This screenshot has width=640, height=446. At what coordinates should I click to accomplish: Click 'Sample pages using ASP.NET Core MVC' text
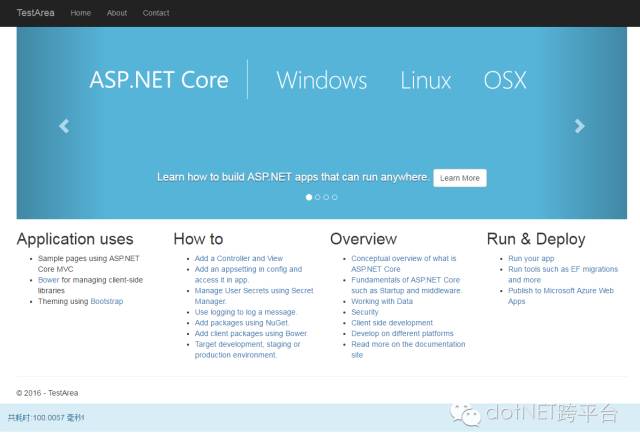click(x=89, y=264)
